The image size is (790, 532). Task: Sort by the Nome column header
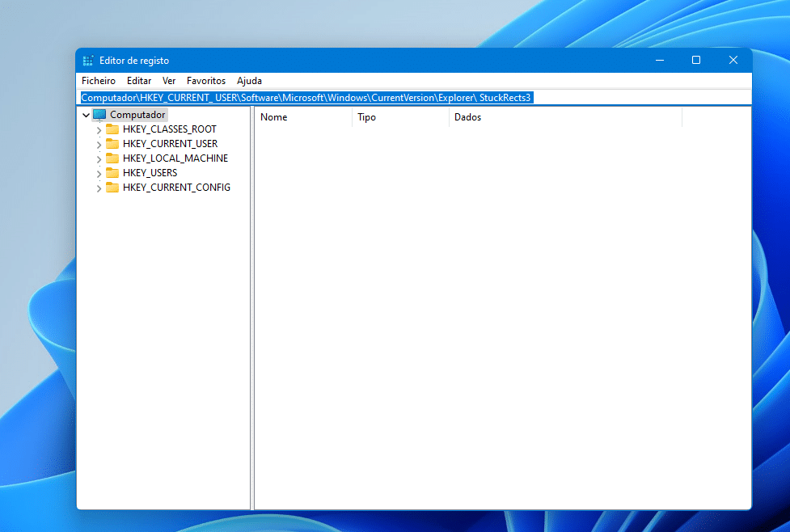[304, 117]
